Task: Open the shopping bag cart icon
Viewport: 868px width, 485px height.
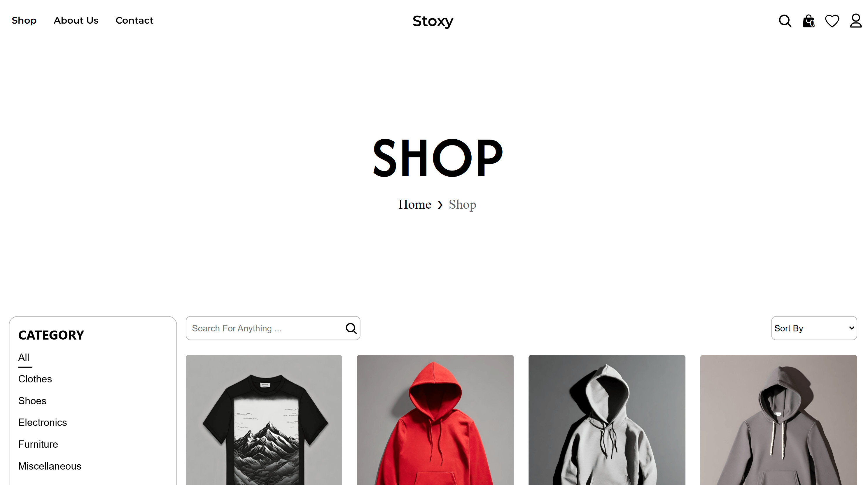Action: click(808, 21)
